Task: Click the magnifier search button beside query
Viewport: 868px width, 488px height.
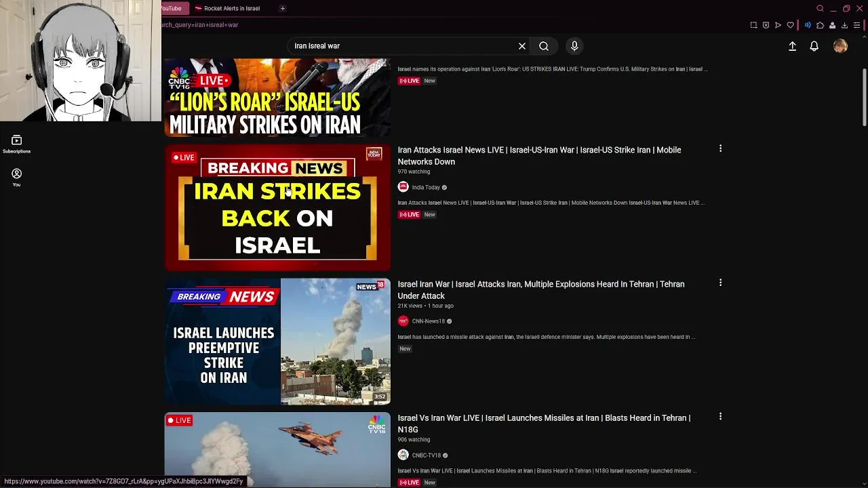Action: [544, 46]
